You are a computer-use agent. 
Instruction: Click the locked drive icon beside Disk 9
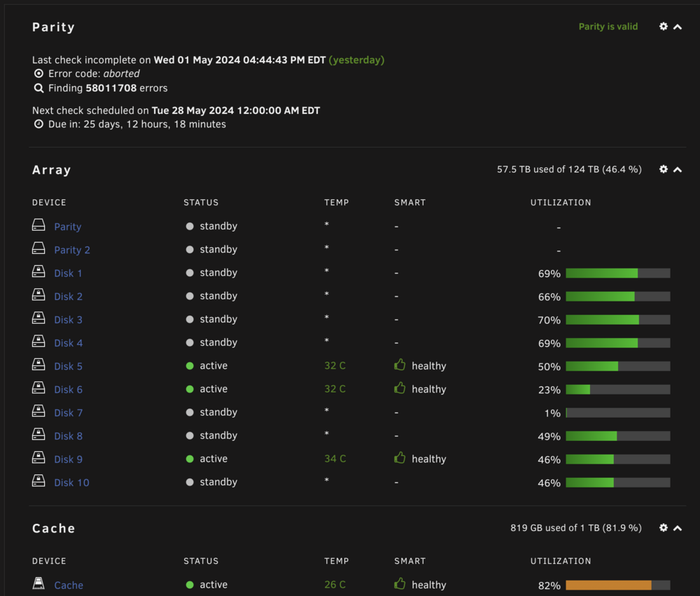[x=38, y=457]
